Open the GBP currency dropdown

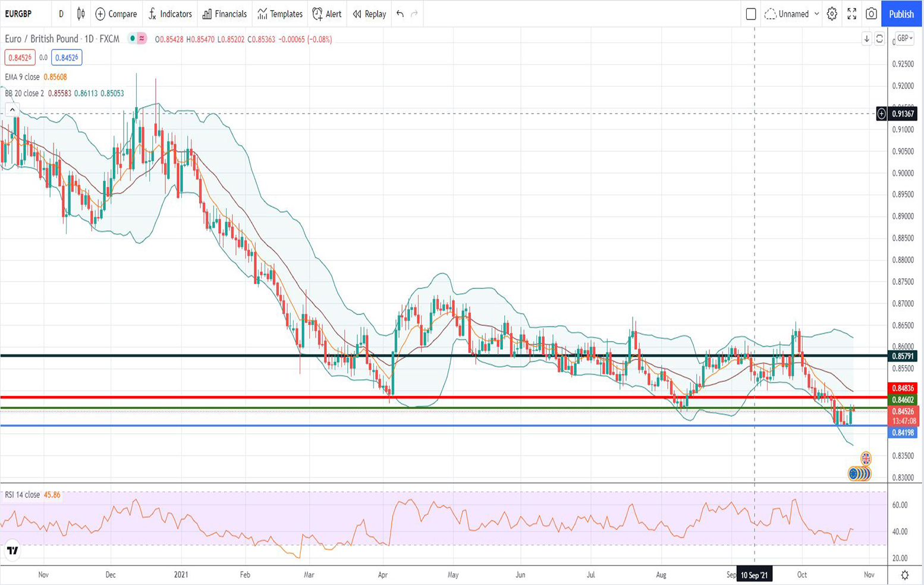[x=904, y=39]
